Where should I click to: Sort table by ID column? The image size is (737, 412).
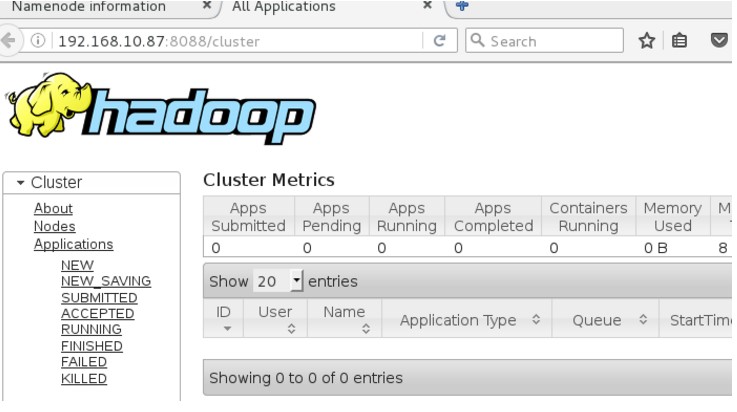coord(223,318)
